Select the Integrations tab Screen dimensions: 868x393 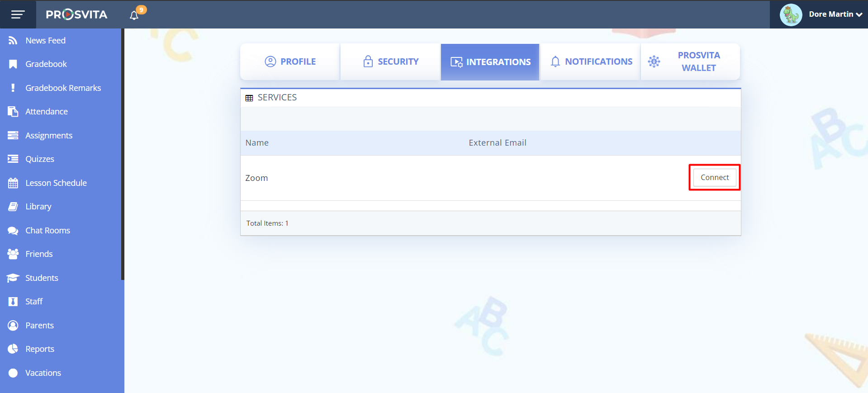pos(490,62)
